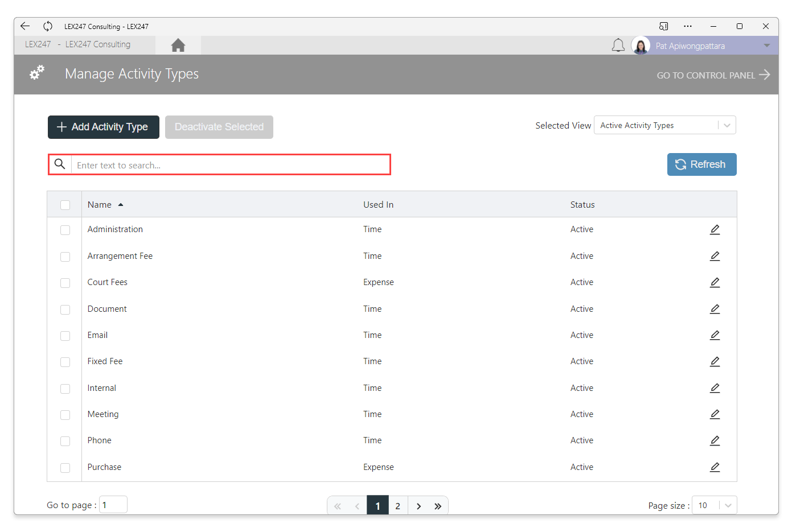The height and width of the screenshot is (532, 792).
Task: Go to page 2 in pagination
Action: tap(398, 506)
